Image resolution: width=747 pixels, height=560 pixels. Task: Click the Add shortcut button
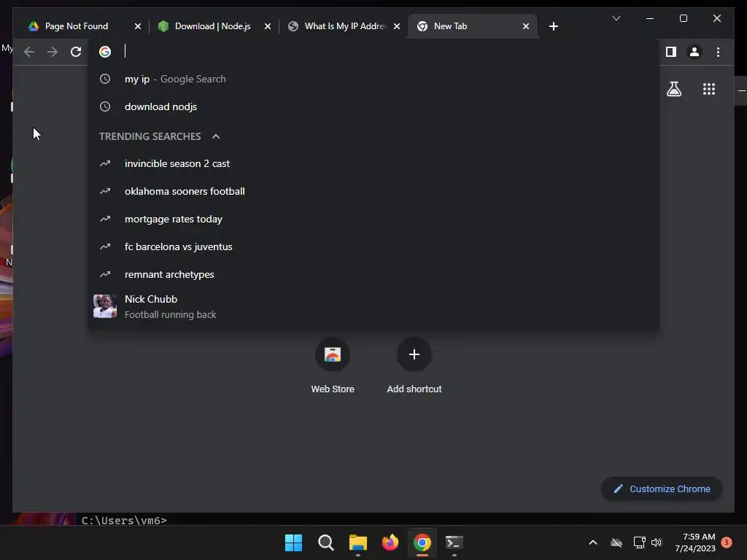pos(414,366)
